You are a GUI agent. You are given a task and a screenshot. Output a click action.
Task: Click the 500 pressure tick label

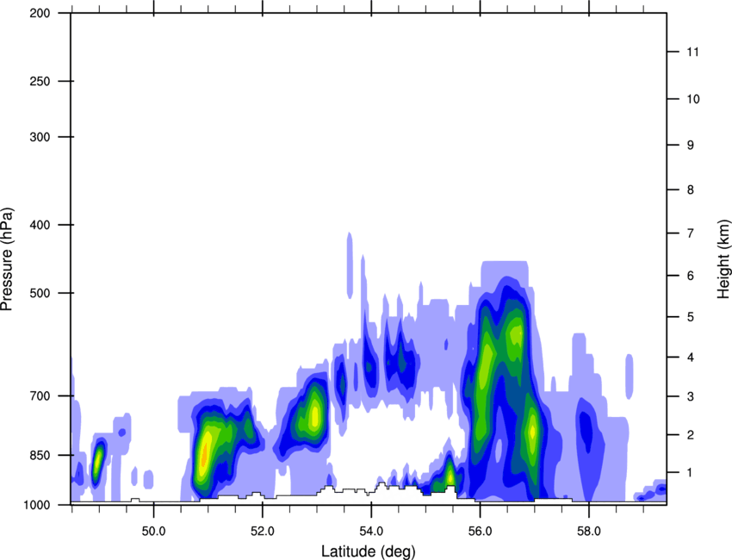[40, 293]
